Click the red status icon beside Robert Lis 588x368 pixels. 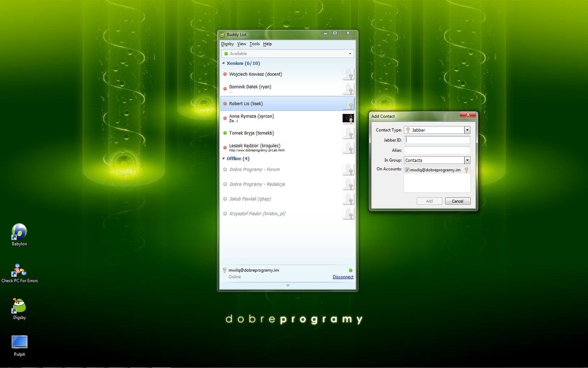(x=225, y=104)
